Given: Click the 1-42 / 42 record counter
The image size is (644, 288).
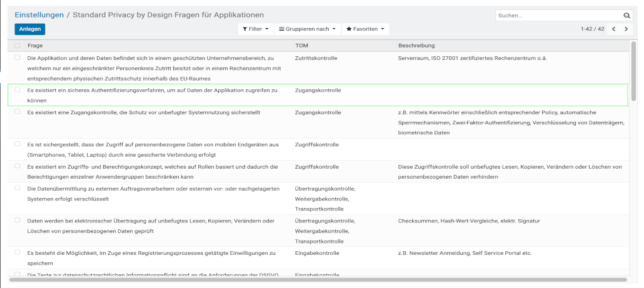Looking at the screenshot, I should (x=592, y=29).
